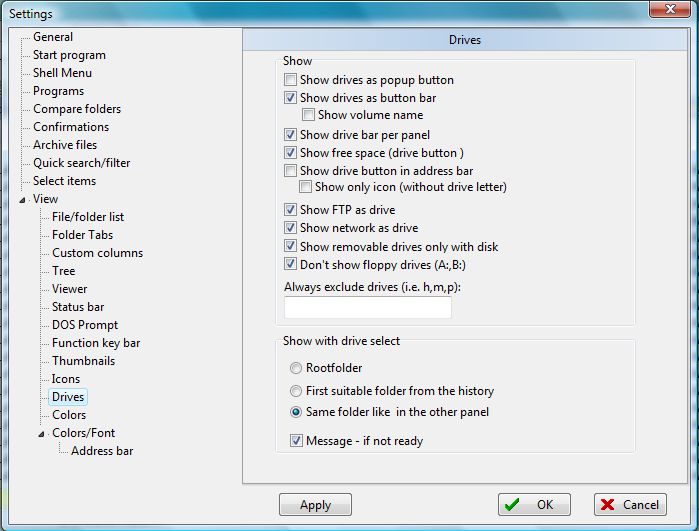Uncheck Message - if not ready

click(x=296, y=441)
